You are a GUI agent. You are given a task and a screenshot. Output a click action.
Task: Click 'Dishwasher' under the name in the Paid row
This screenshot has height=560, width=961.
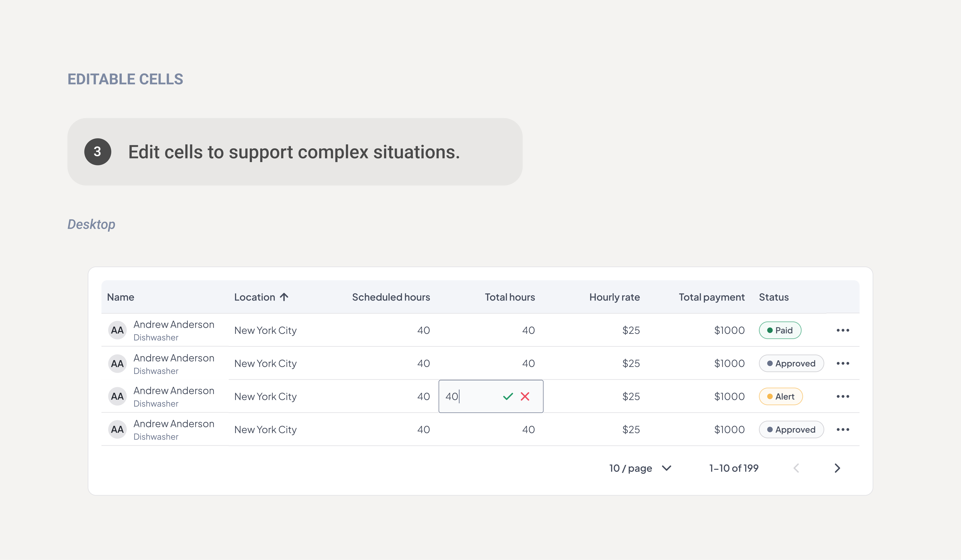156,338
